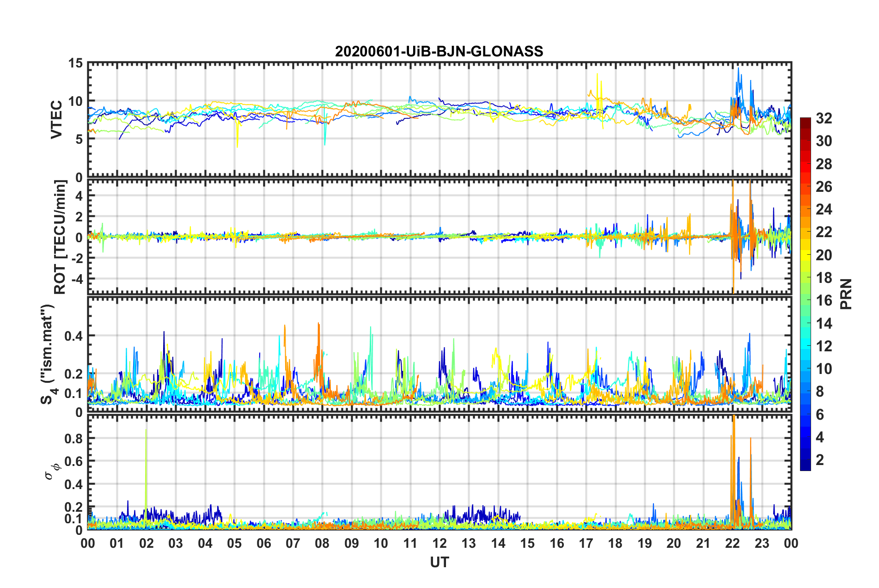This screenshot has width=879, height=588.
Task: Click x-axis tick label 18
Action: 615,543
